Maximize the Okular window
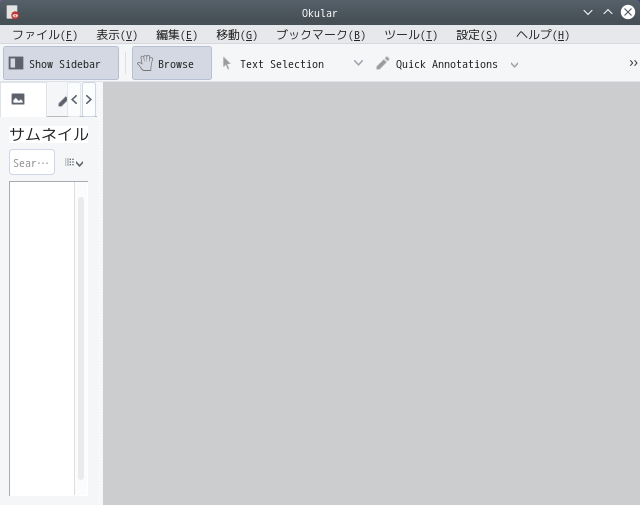The image size is (640, 505). [608, 12]
